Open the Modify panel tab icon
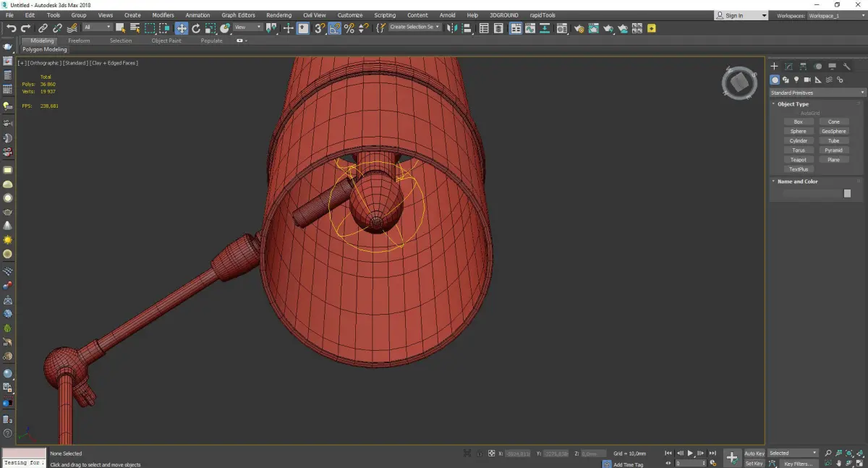 click(x=788, y=67)
